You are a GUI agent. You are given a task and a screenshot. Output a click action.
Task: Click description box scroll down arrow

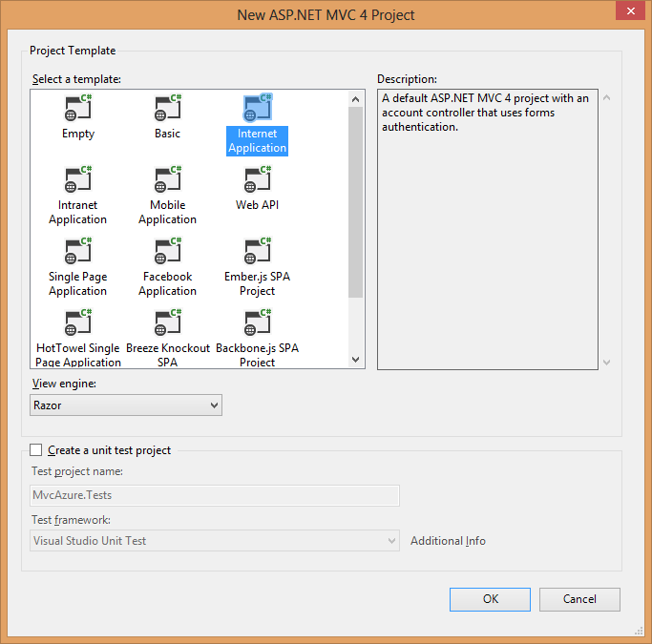(607, 363)
